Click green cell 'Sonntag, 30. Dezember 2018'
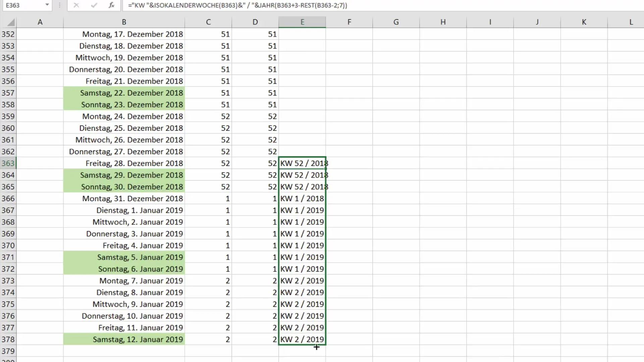Viewport: 644px width, 362px height. pyautogui.click(x=124, y=187)
